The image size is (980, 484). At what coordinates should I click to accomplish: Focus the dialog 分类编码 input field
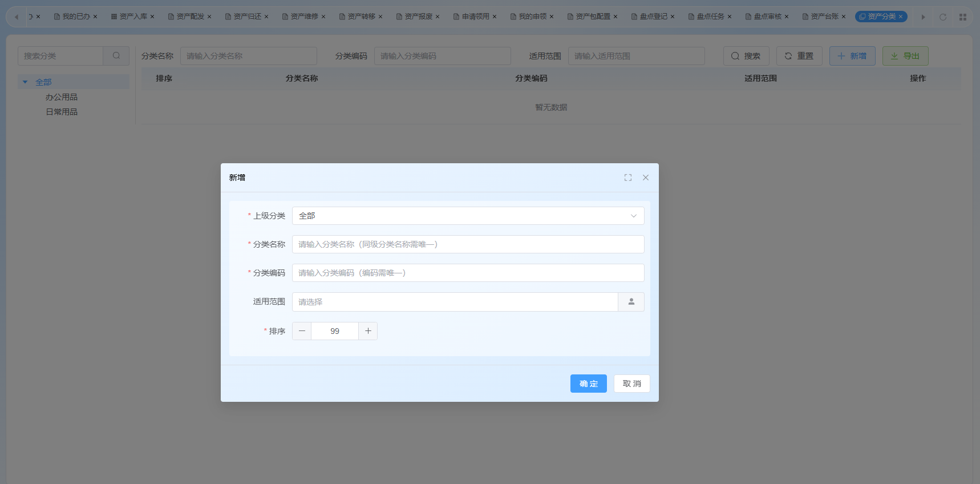click(x=468, y=273)
